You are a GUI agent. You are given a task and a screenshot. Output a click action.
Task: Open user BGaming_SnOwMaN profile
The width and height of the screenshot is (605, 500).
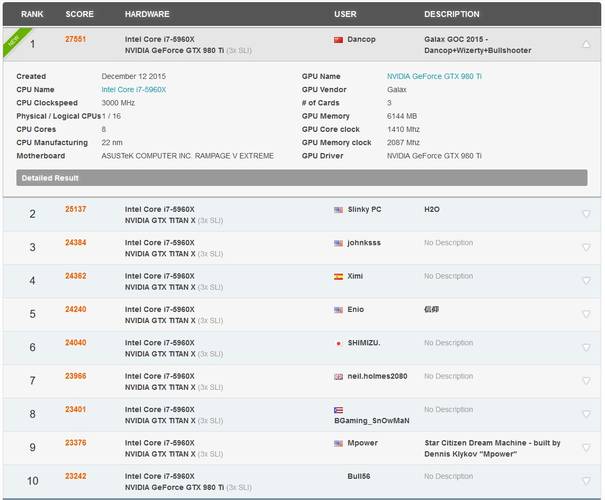[x=372, y=421]
